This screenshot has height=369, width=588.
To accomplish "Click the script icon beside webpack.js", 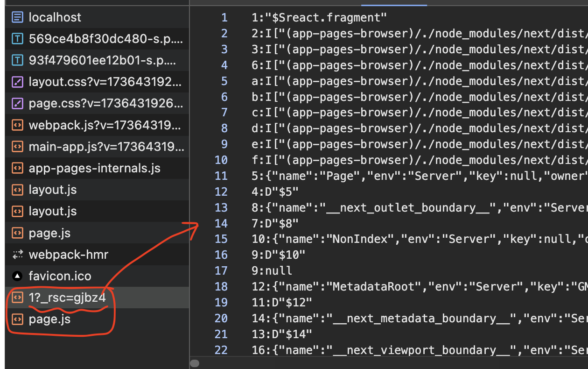I will 17,125.
